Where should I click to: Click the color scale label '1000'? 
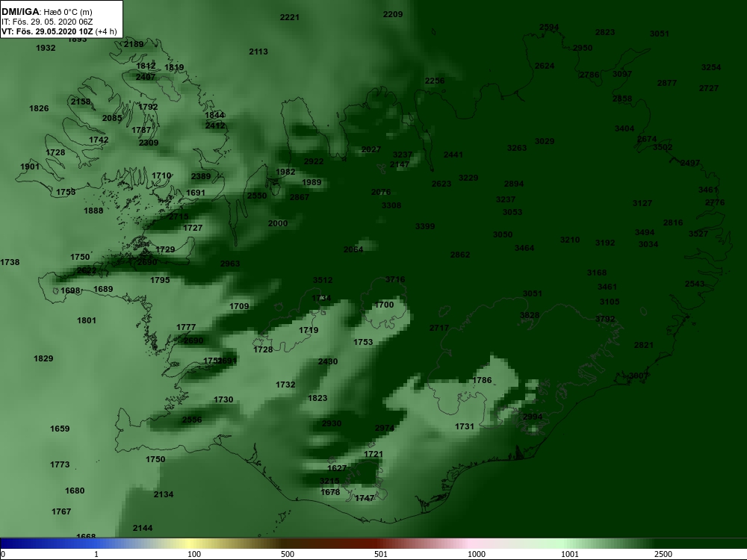(477, 554)
